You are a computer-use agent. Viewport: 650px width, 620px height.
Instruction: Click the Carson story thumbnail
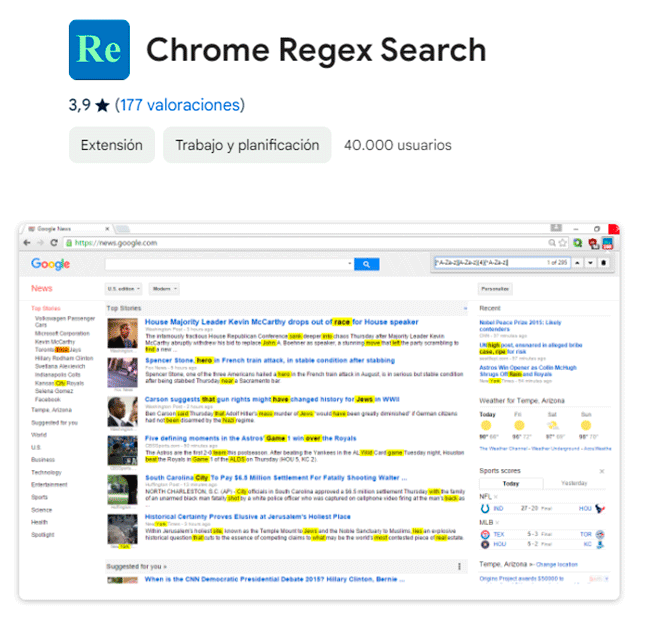pos(122,412)
